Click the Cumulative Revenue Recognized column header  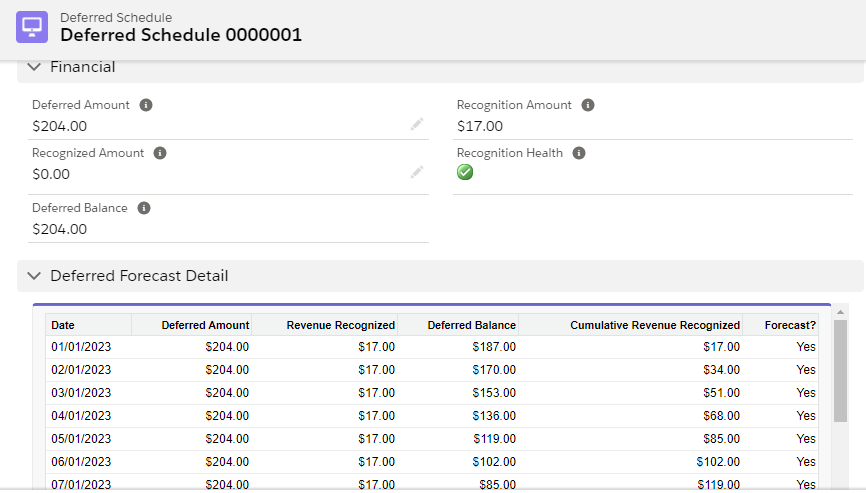click(x=655, y=325)
